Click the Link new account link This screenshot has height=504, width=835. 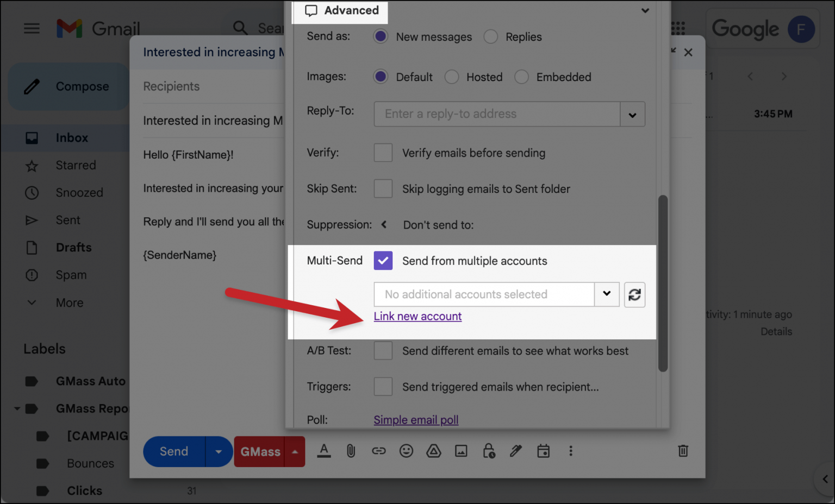[x=417, y=316]
